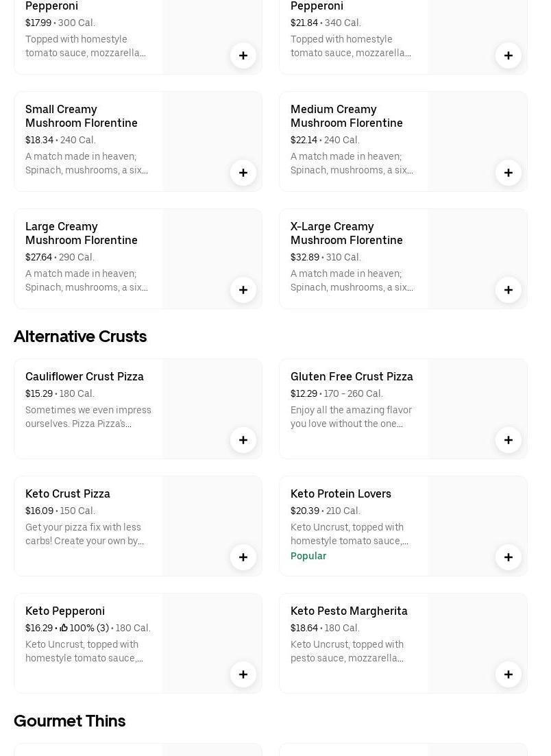
Task: Select the Popular tag on Keto Protein Lovers
Action: [308, 556]
